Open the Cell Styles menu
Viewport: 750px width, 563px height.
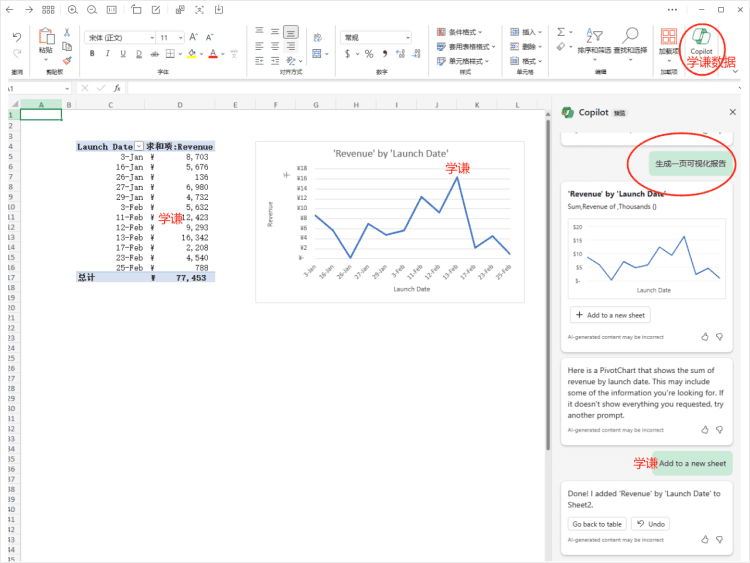click(x=463, y=61)
